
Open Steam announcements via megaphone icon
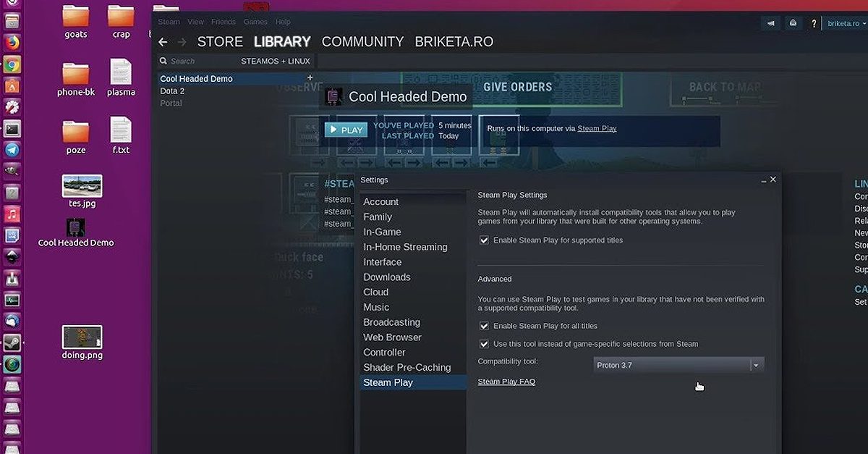click(770, 22)
